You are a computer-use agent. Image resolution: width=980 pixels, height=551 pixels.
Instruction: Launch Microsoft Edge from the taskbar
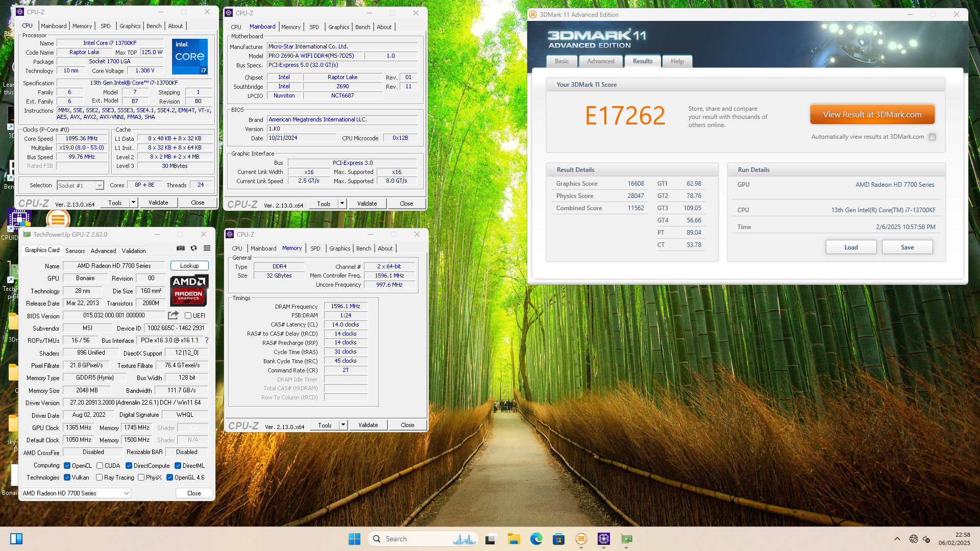[x=536, y=539]
